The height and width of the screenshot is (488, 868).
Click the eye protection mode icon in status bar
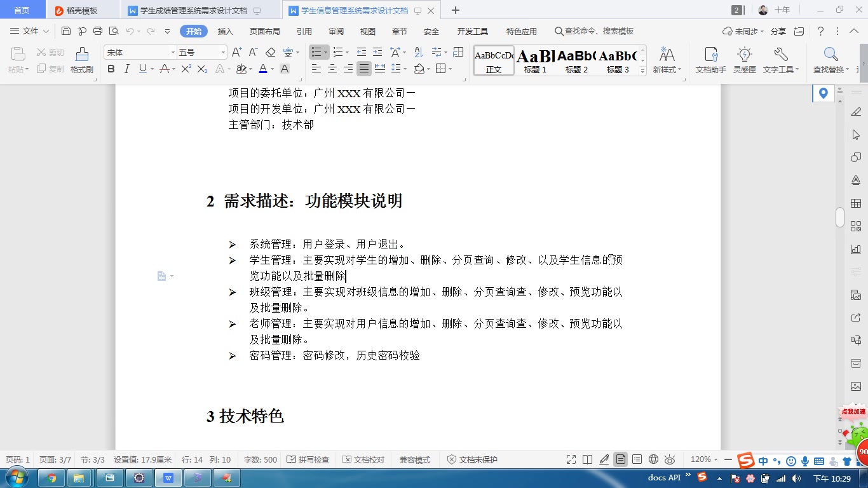(x=670, y=459)
